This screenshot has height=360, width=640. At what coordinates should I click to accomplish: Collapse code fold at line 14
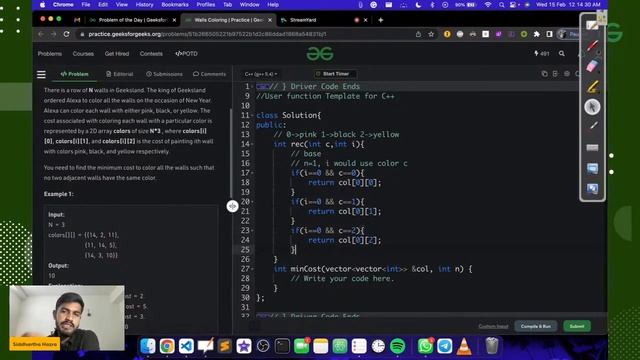click(253, 144)
